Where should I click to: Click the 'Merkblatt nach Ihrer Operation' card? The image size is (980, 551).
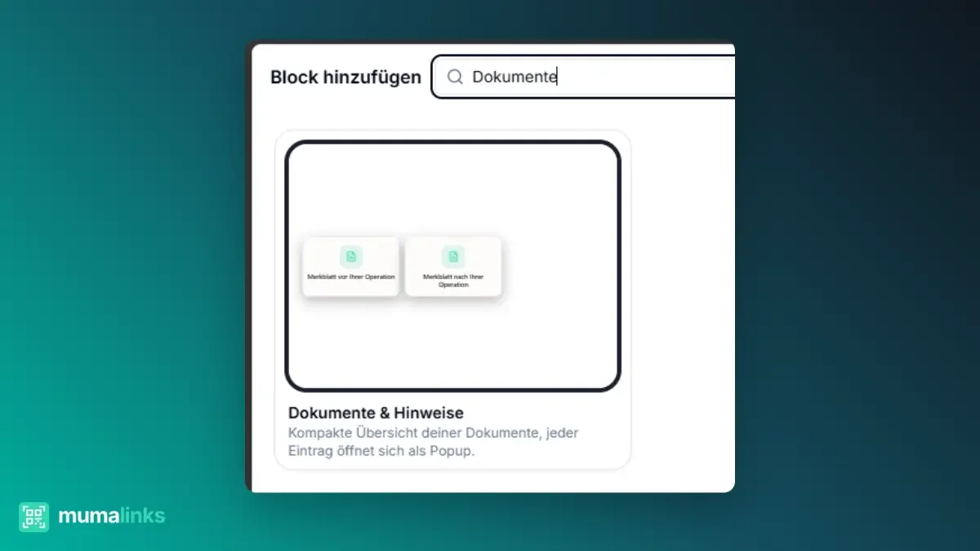pyautogui.click(x=453, y=266)
